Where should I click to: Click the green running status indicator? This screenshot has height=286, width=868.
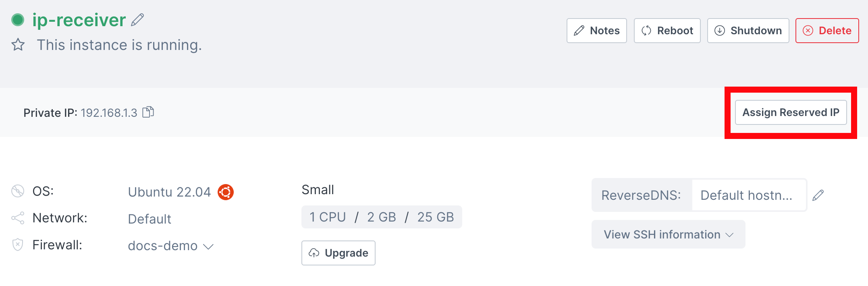[18, 20]
